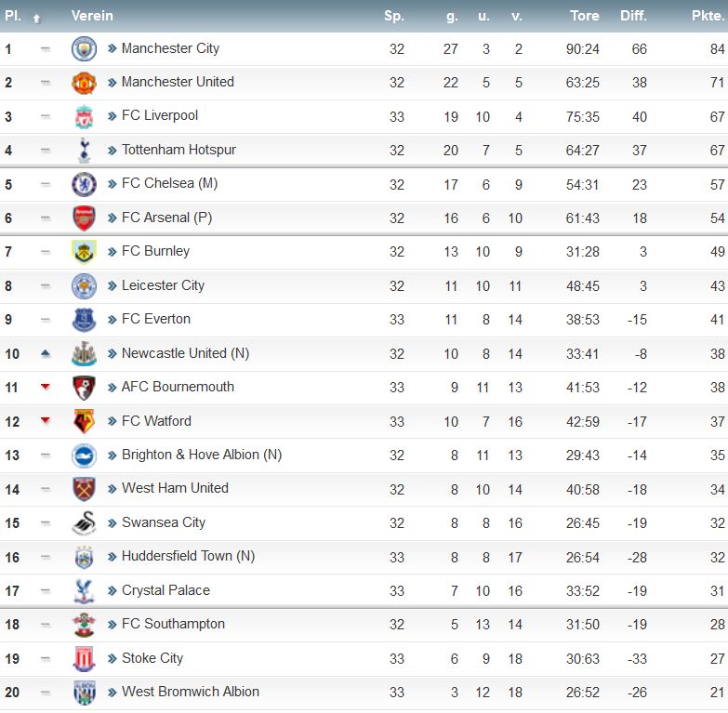Click the Newcastle United crest icon

84,354
